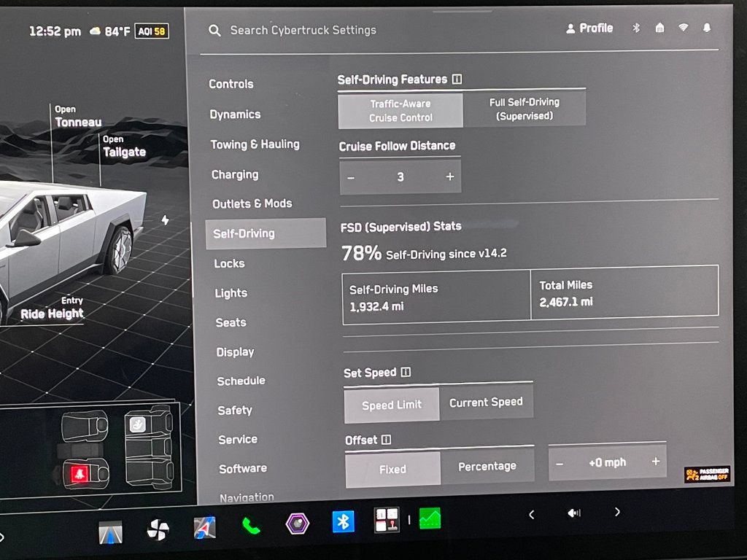The image size is (747, 560).
Task: Open the Bluetooth app in dock
Action: pyautogui.click(x=343, y=521)
